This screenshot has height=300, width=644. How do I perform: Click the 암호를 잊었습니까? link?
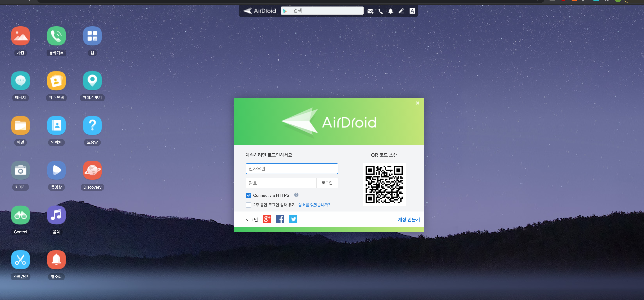click(314, 205)
